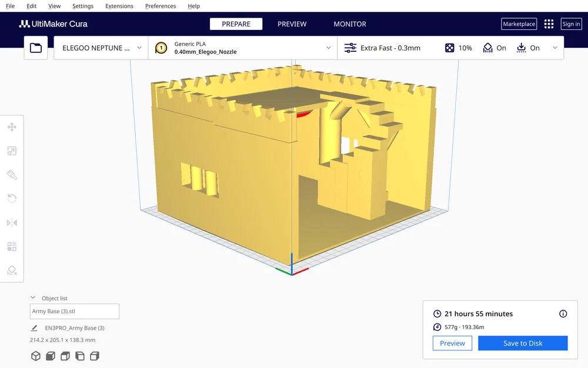Select the Lay Flat paint tool

pos(12,175)
